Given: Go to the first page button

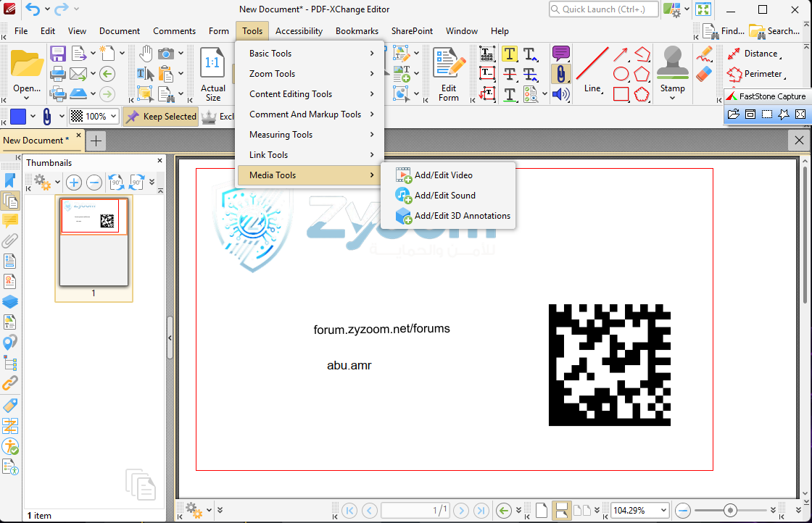Looking at the screenshot, I should pyautogui.click(x=349, y=511).
